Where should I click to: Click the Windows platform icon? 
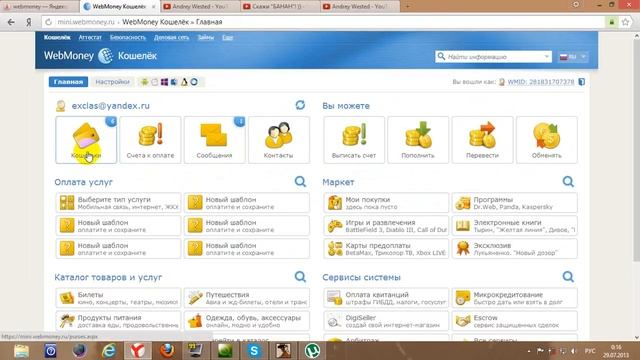click(x=164, y=82)
